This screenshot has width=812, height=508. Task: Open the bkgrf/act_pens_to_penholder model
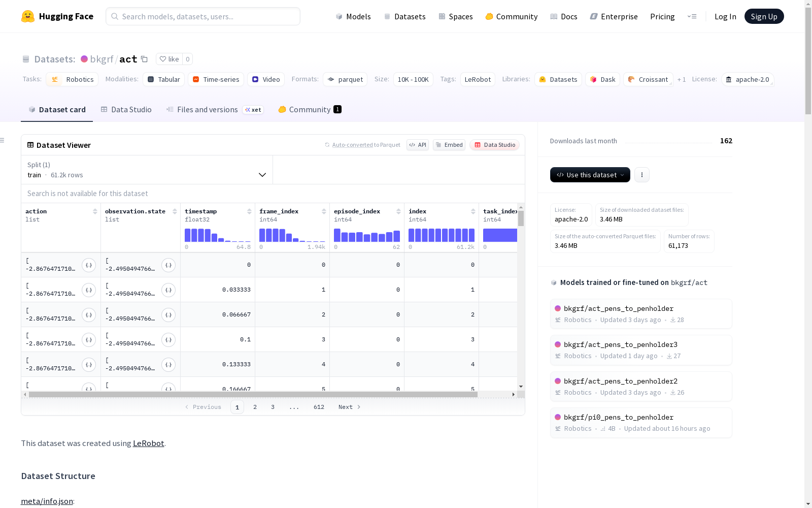tap(640, 314)
